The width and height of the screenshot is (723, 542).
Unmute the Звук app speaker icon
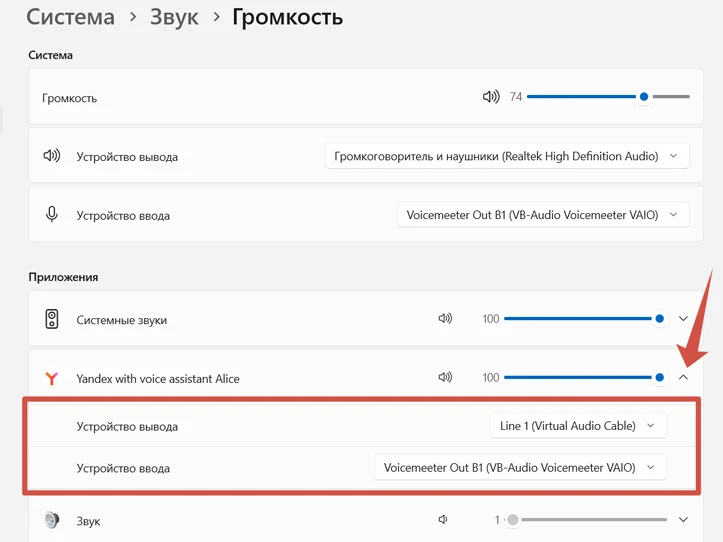pyautogui.click(x=443, y=520)
